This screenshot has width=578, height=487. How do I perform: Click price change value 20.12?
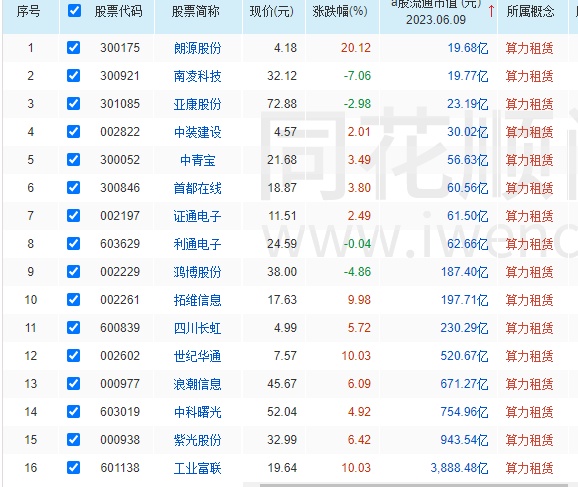tap(356, 48)
